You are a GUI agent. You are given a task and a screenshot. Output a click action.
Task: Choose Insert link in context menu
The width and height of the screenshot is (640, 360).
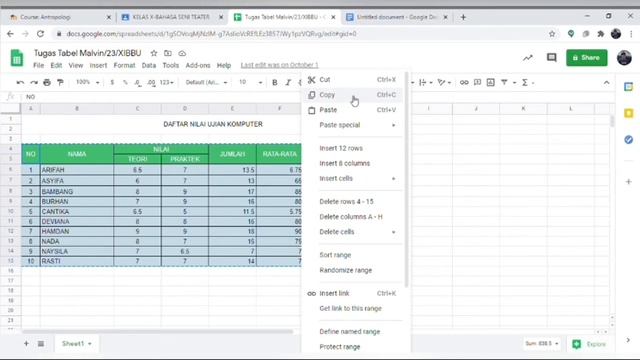(x=353, y=293)
